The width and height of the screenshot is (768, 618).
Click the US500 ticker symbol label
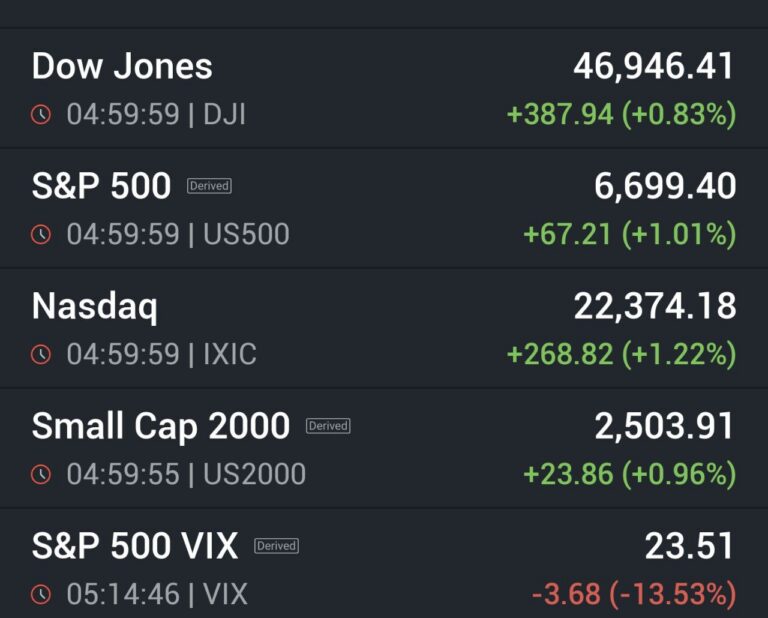[246, 235]
